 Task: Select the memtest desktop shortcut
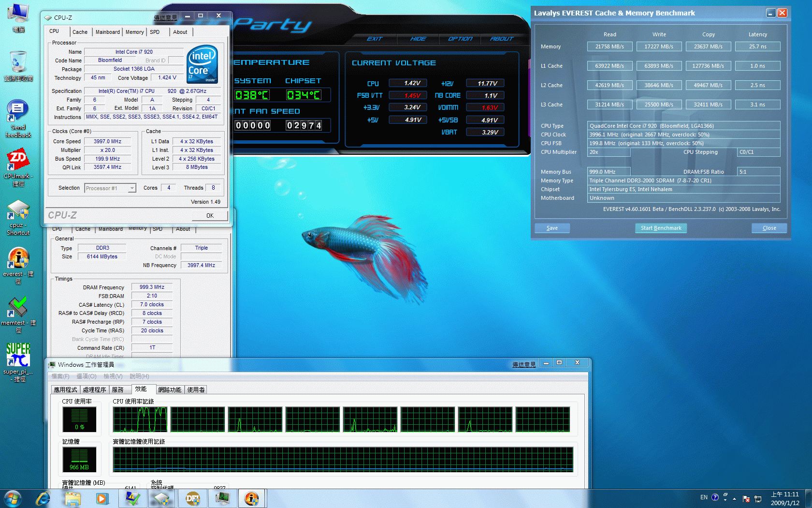[18, 314]
